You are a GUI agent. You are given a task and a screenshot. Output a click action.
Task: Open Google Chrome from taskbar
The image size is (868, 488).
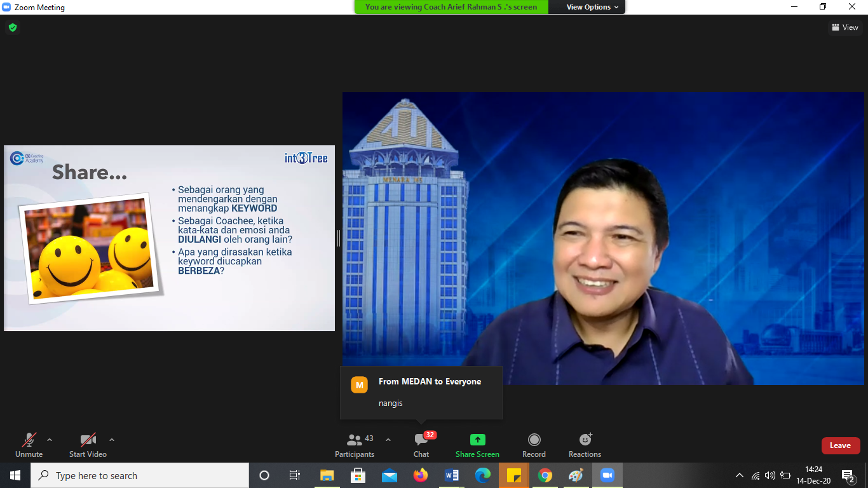pos(545,475)
